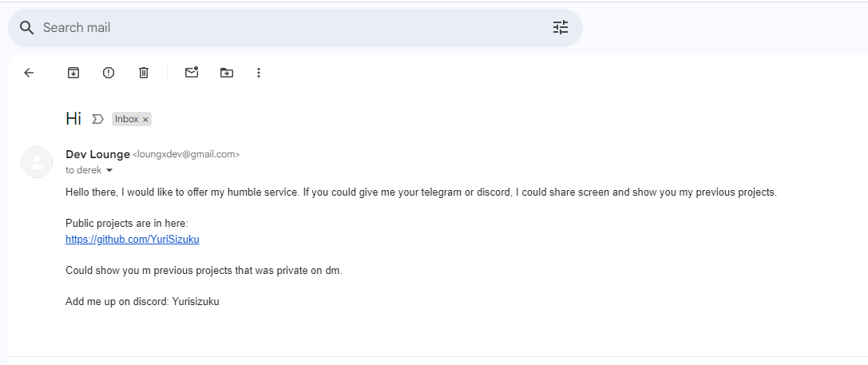Screen dimensions: 868x365
Task: Click the email subject Hi
Action: 73,118
